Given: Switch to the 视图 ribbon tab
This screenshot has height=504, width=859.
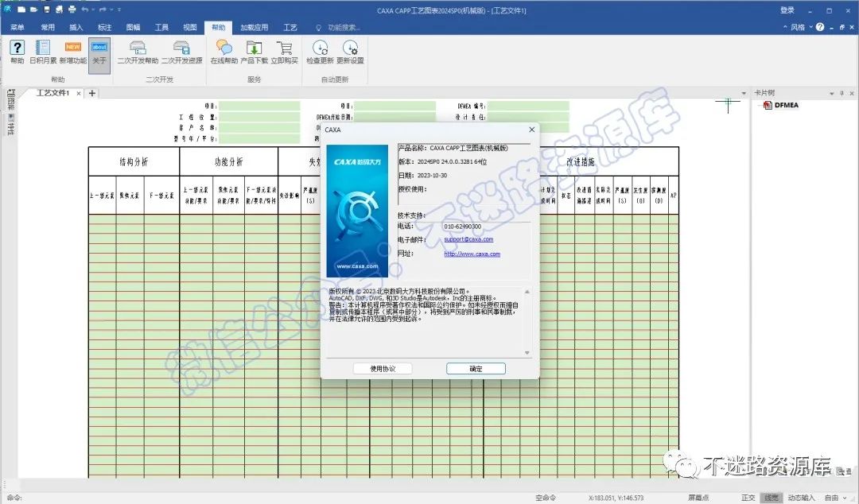Looking at the screenshot, I should [x=190, y=27].
